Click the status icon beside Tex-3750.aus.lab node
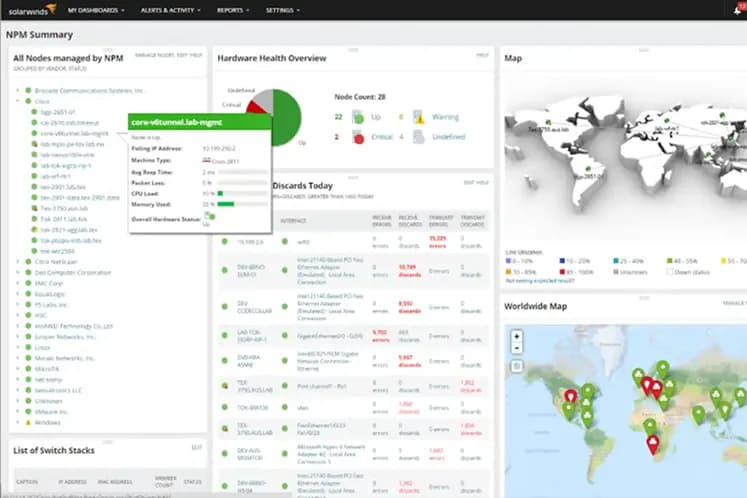The width and height of the screenshot is (747, 498). pos(34,208)
